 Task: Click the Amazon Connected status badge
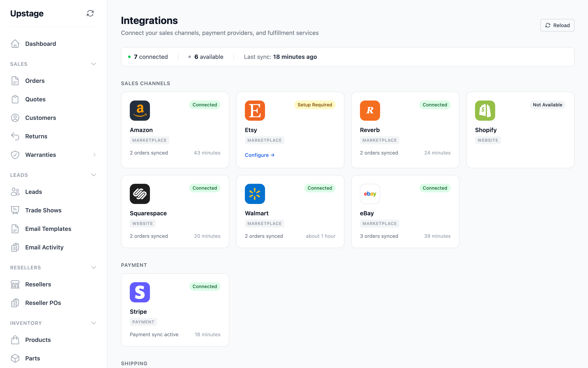[x=205, y=105]
